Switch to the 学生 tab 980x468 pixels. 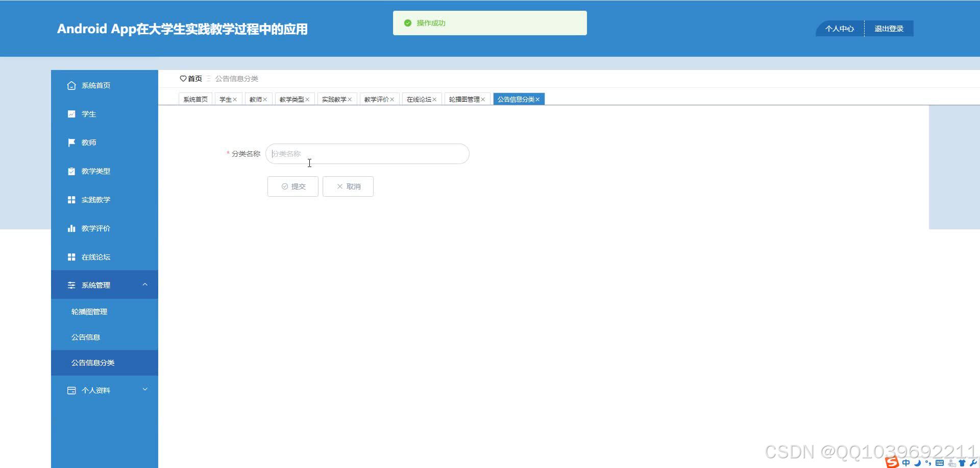click(225, 99)
